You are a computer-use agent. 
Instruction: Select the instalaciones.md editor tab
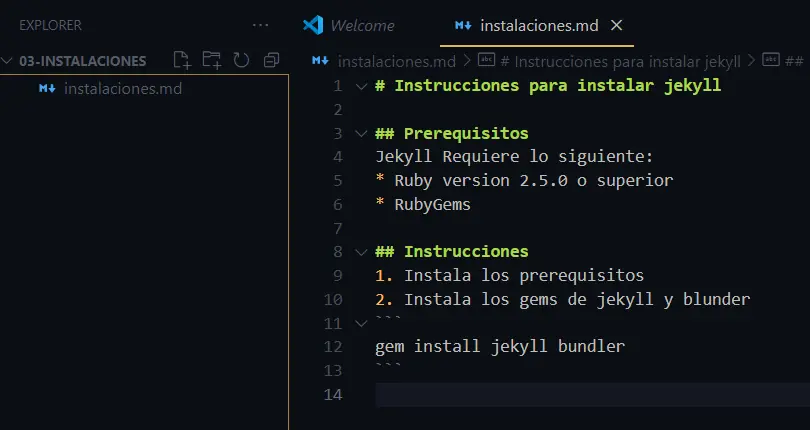pyautogui.click(x=539, y=25)
